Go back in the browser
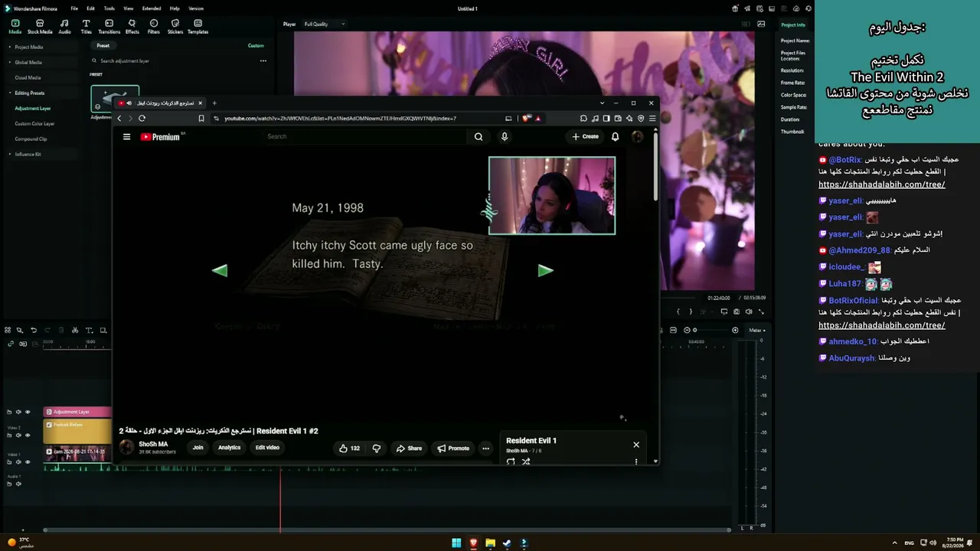The width and height of the screenshot is (980, 551). 119,118
